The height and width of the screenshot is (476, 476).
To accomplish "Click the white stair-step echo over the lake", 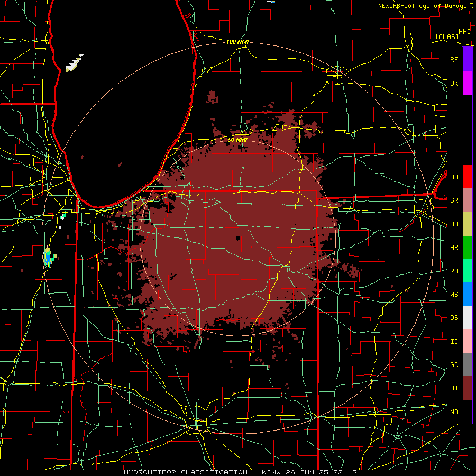I will pos(74,63).
